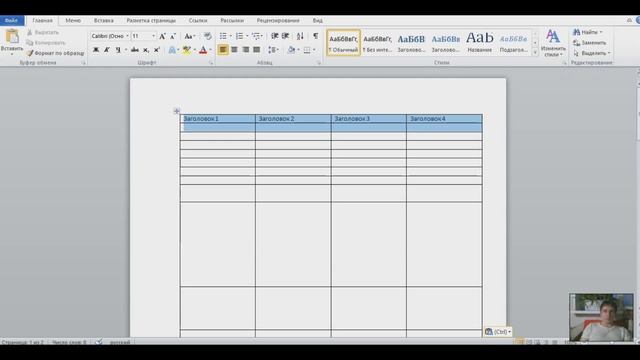This screenshot has width=640, height=360.
Task: Activate Формат по образцу format painter
Action: pos(55,53)
